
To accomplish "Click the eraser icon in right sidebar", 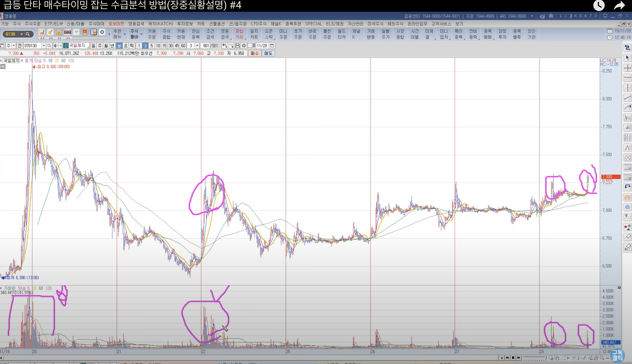I will click(627, 237).
